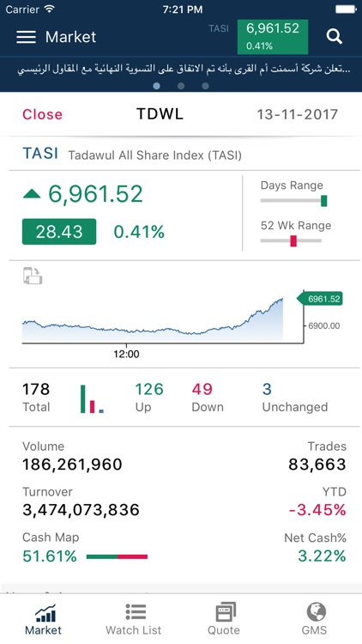Select the third news ticker page dot
Viewport: 362px width, 644px height.
click(206, 86)
